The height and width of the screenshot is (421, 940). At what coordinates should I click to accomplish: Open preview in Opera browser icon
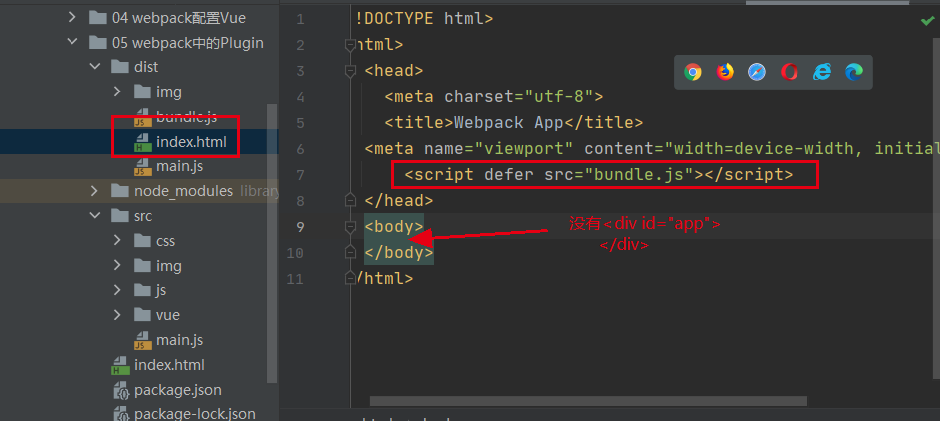[790, 73]
